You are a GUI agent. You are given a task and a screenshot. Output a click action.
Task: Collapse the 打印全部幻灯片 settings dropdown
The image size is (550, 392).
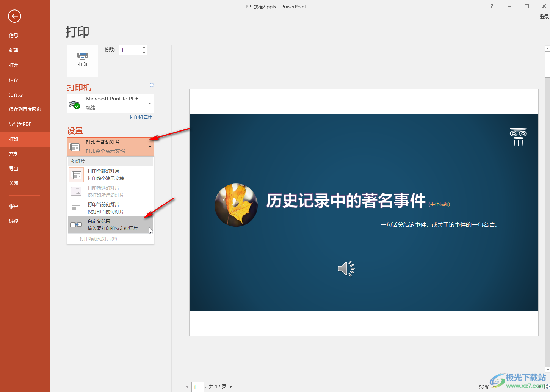point(111,147)
